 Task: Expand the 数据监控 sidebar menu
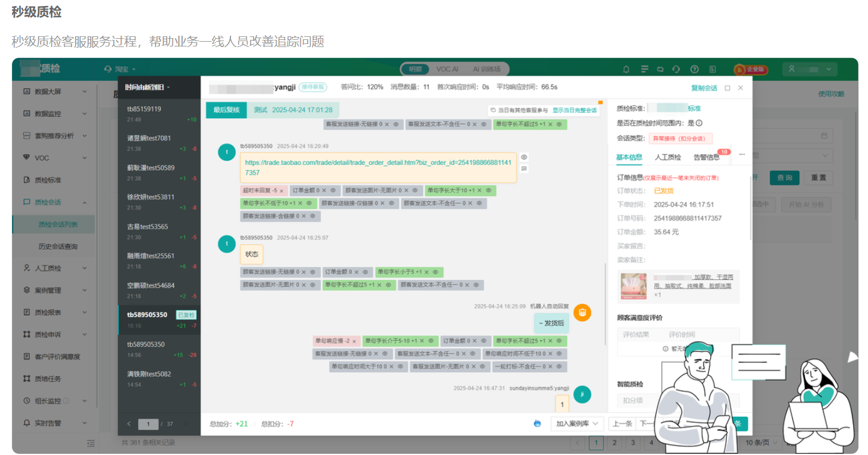(x=84, y=114)
